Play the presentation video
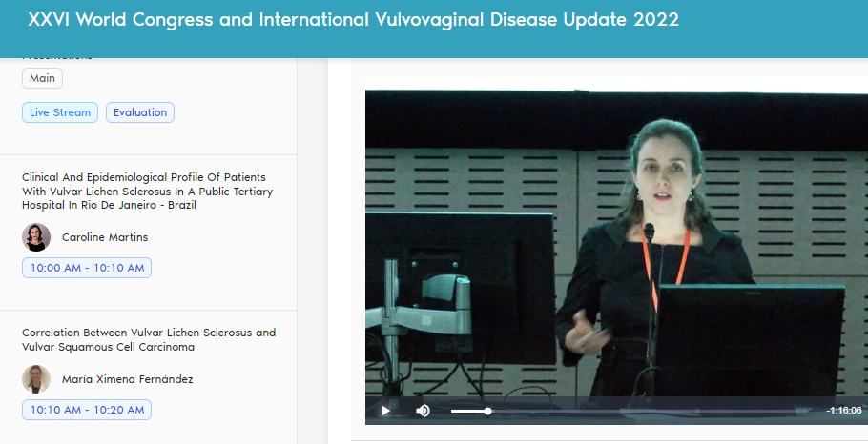This screenshot has width=868, height=444. click(x=385, y=411)
